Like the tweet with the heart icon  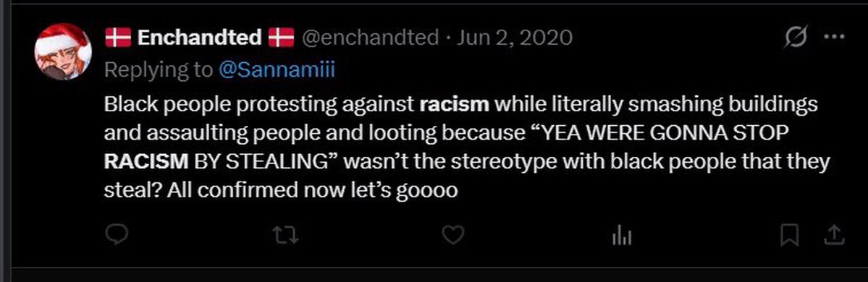pos(452,236)
